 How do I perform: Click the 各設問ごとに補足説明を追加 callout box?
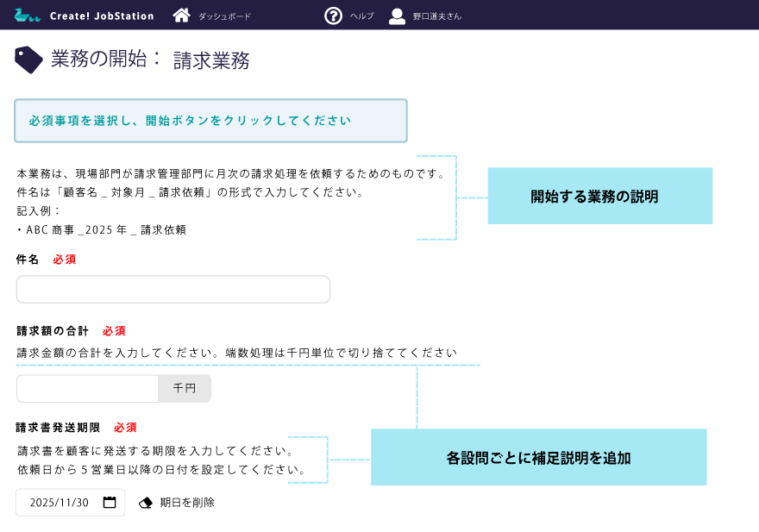(x=538, y=458)
